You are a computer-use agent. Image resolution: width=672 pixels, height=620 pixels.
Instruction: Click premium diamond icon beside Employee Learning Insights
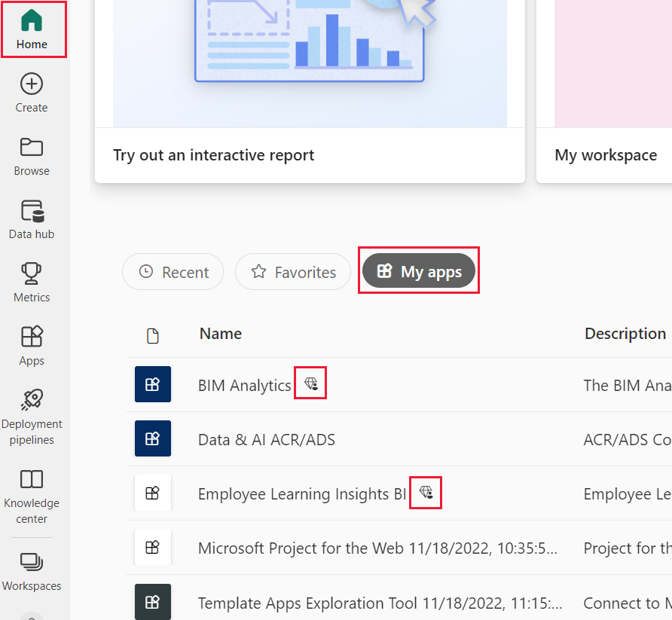point(426,493)
